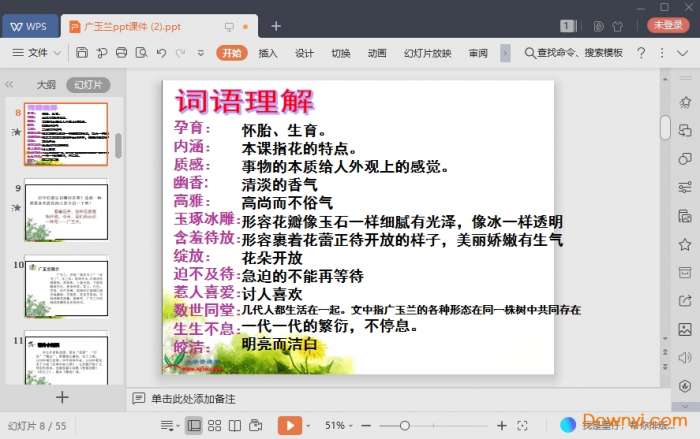Click the Save icon in toolbar
The width and height of the screenshot is (700, 439).
(x=82, y=53)
